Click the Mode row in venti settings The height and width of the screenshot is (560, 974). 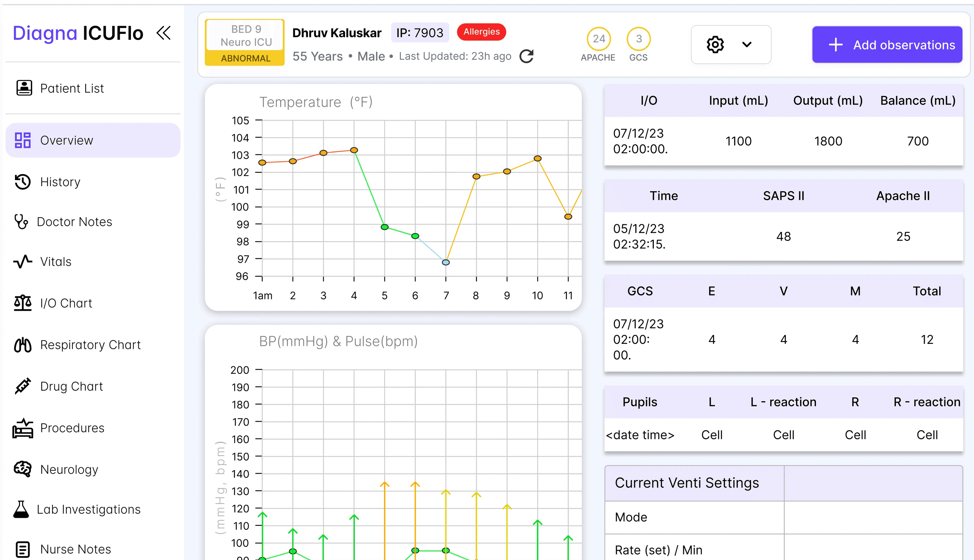pyautogui.click(x=783, y=517)
